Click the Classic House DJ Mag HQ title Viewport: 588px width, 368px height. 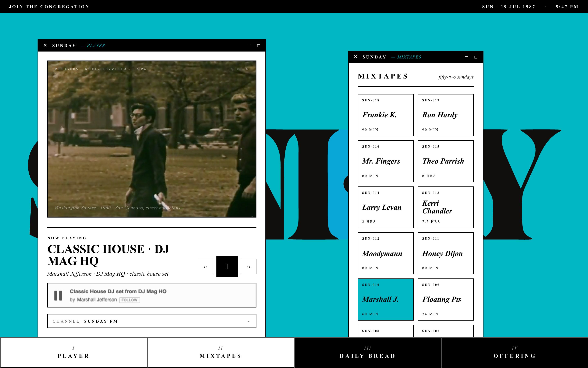[x=108, y=255]
